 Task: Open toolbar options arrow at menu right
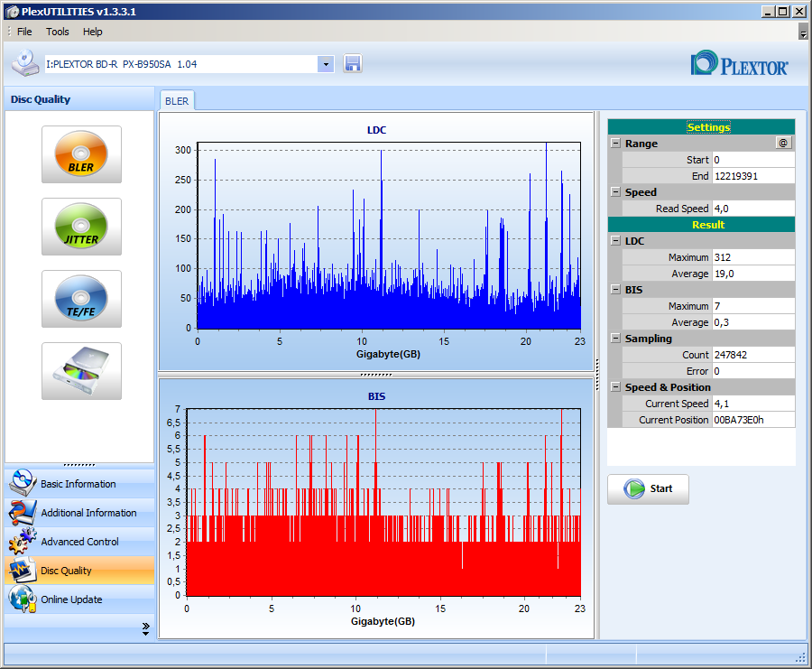[x=803, y=33]
